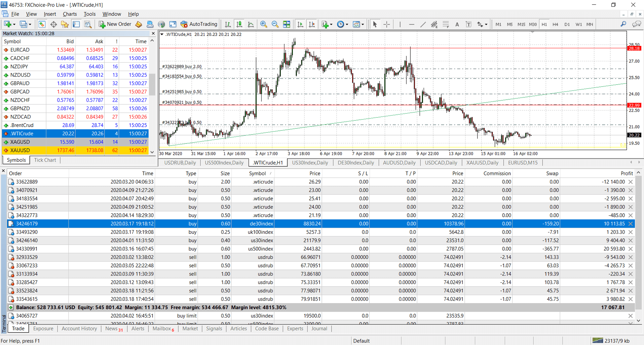This screenshot has height=345, width=644.
Task: Open the Fibonacci retracement tool
Action: click(x=446, y=24)
